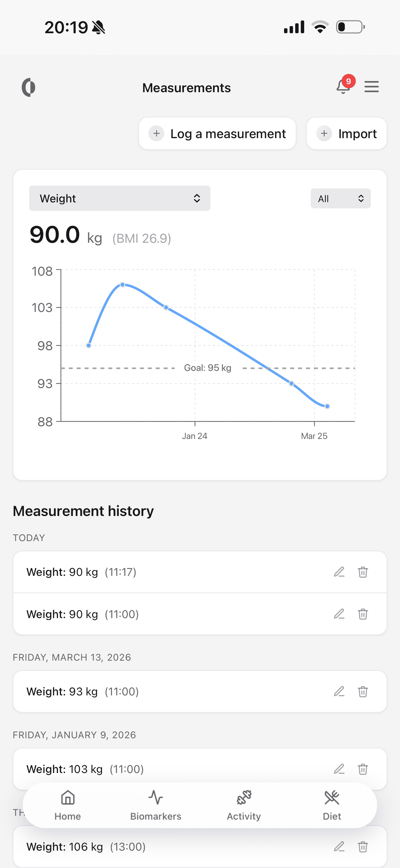Image resolution: width=400 pixels, height=868 pixels.
Task: Edit the 93 kg weight entry
Action: (x=339, y=691)
